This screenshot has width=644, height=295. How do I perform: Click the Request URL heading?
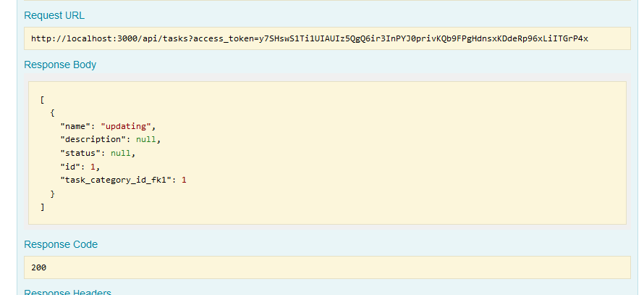[54, 16]
